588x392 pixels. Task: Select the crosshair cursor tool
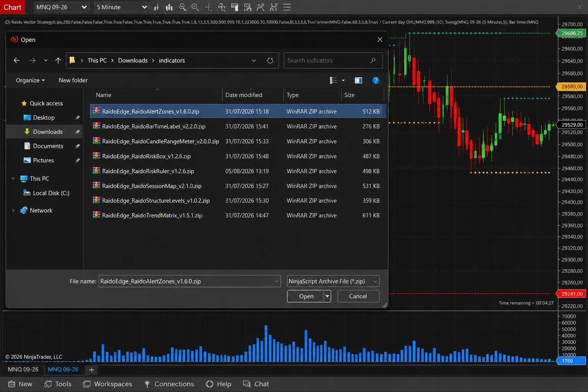coord(208,7)
